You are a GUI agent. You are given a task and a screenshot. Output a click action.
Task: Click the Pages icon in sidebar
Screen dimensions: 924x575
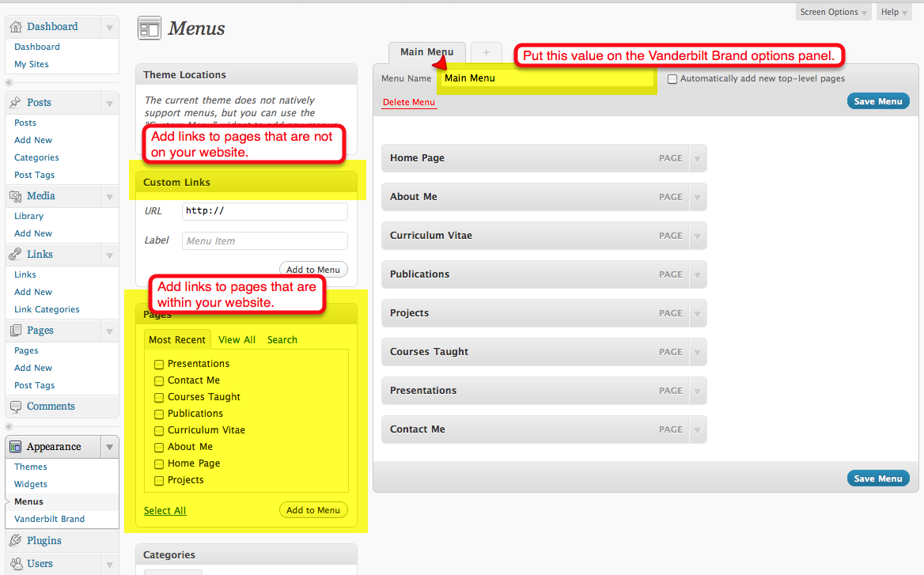point(16,331)
